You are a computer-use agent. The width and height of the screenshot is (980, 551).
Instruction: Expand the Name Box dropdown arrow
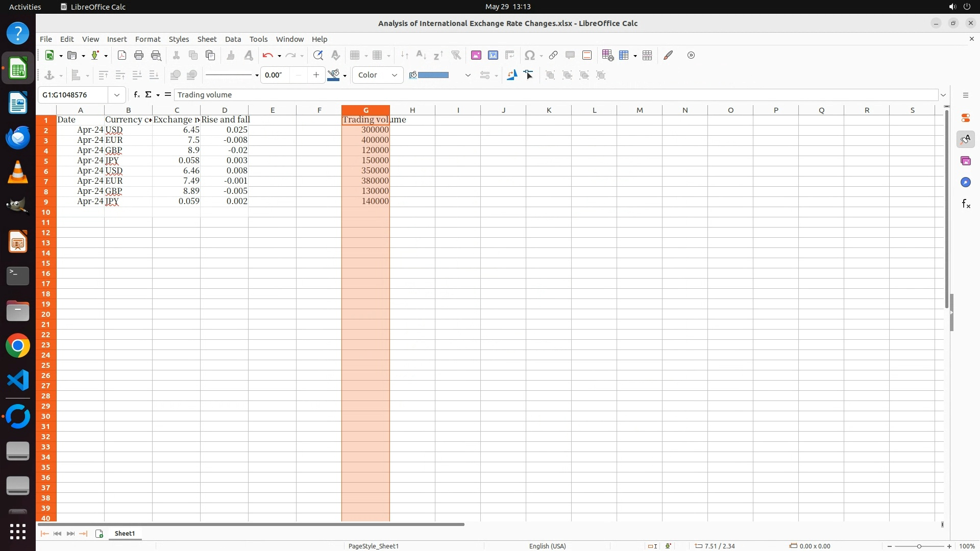click(117, 95)
